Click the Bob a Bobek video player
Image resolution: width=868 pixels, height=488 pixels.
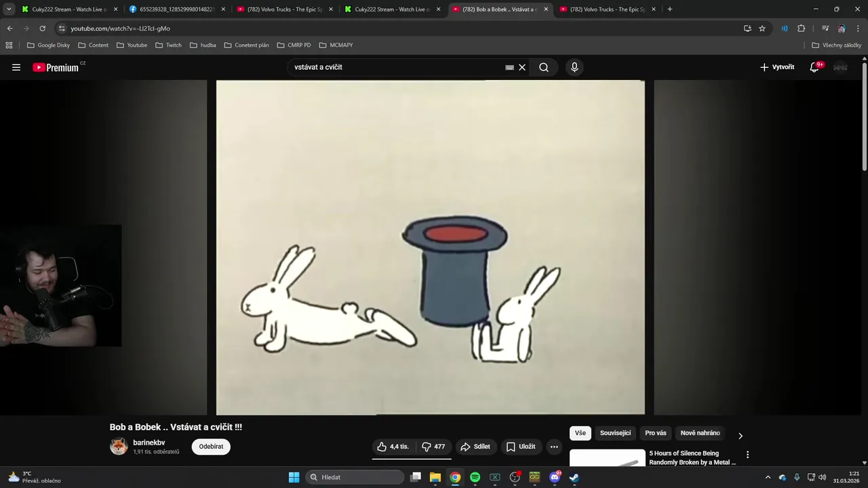pos(431,247)
